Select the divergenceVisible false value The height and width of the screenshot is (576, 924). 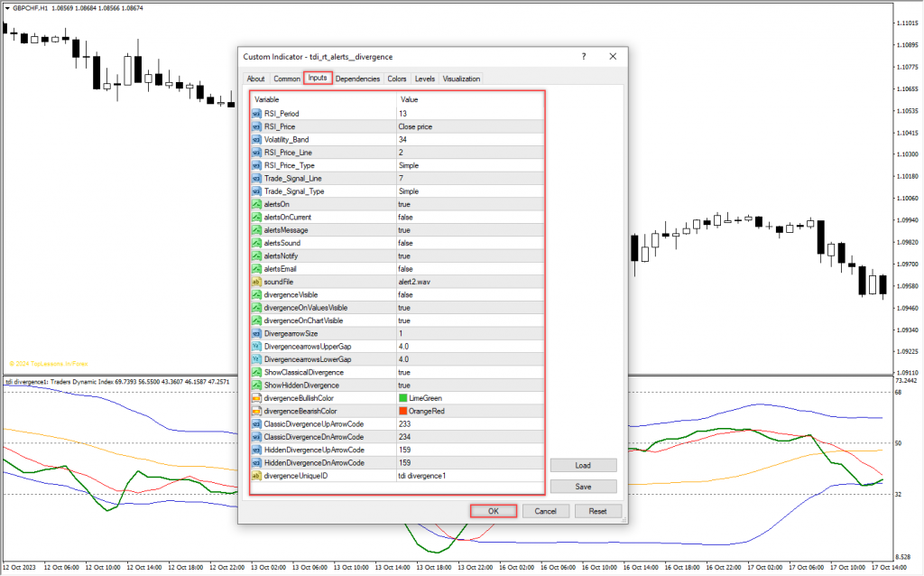click(407, 294)
